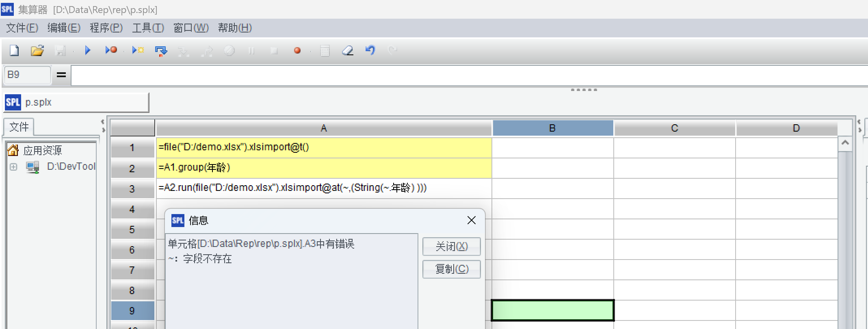Click the greyed-out calculator icon in the toolbar
This screenshot has height=329, width=868.
pos(325,51)
